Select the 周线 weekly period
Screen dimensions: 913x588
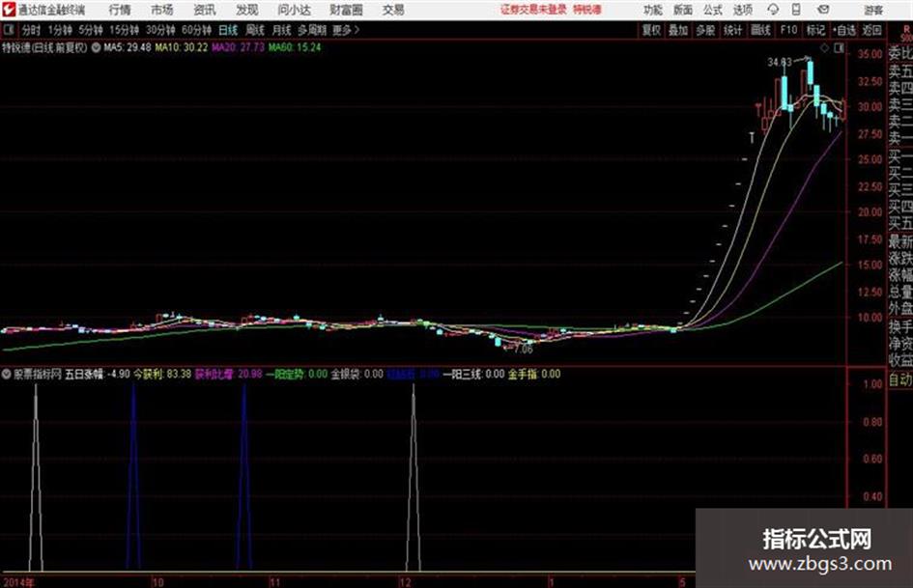pyautogui.click(x=255, y=30)
